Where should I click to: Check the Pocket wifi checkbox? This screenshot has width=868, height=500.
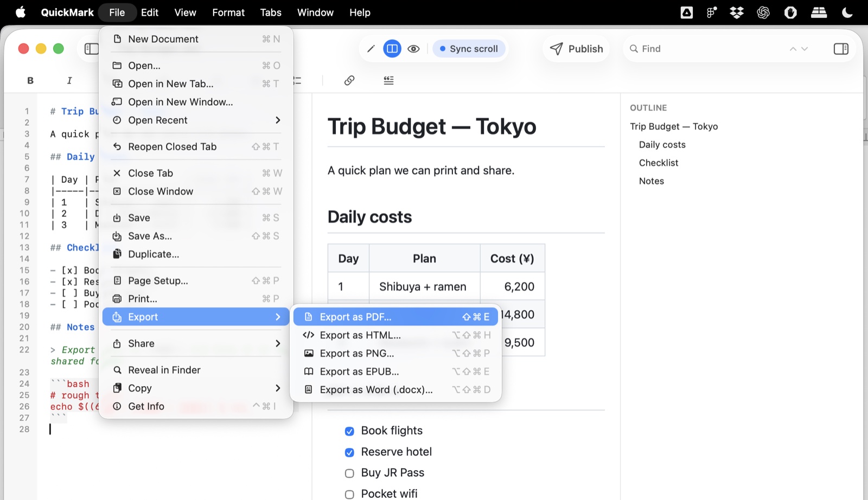[349, 495]
